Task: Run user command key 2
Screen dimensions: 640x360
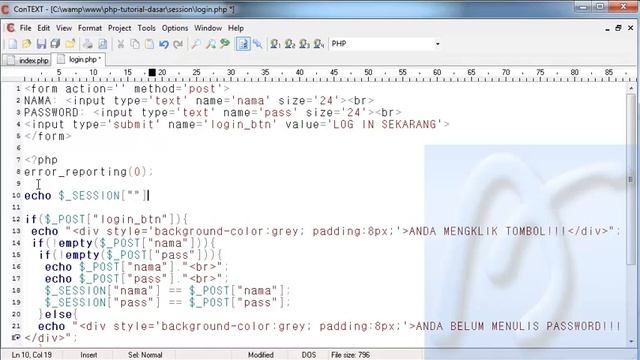Action: 290,44
